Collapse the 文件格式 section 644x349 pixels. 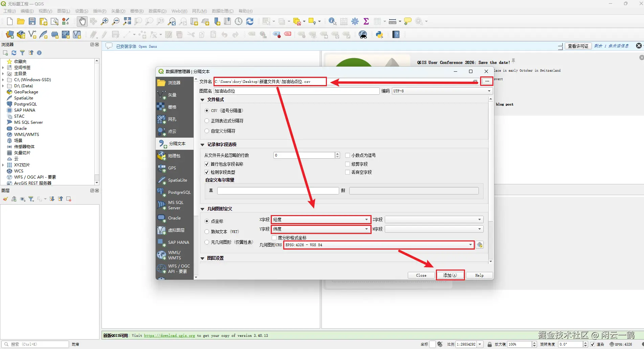pyautogui.click(x=203, y=100)
